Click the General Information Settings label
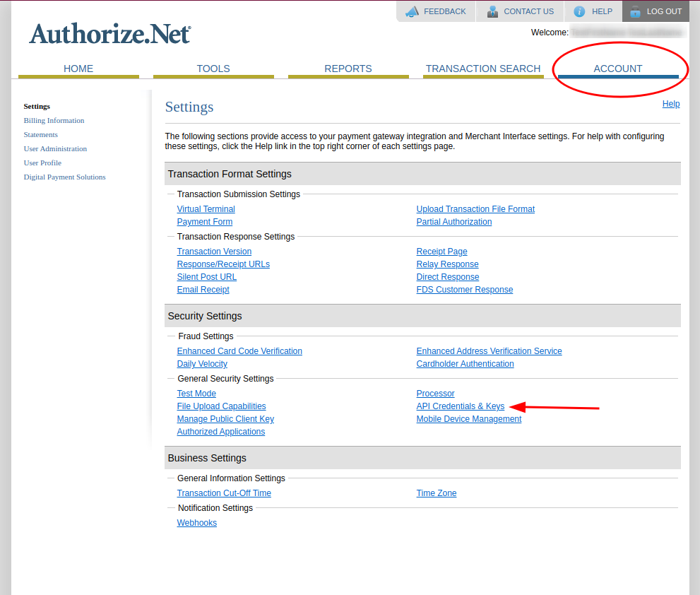The height and width of the screenshot is (595, 700). [231, 478]
